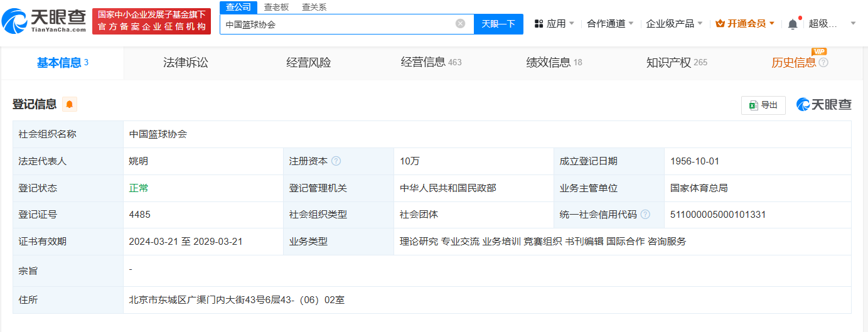Clear the search box with X icon
This screenshot has width=868, height=332.
(460, 24)
